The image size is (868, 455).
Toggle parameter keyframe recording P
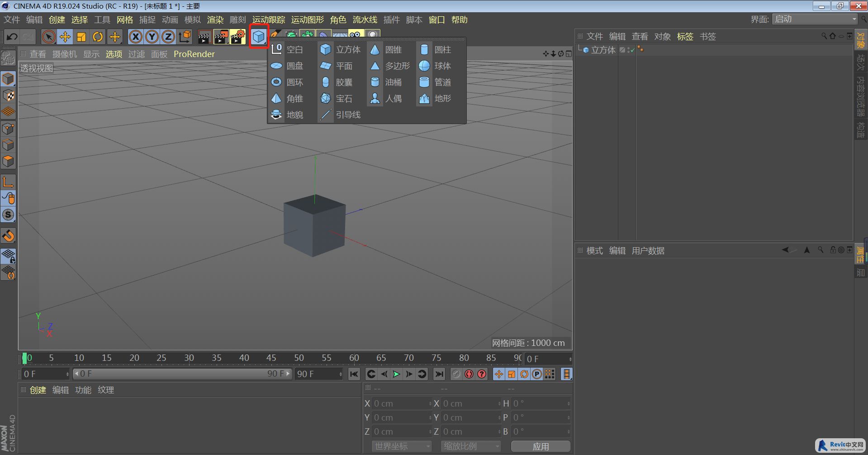(x=537, y=374)
